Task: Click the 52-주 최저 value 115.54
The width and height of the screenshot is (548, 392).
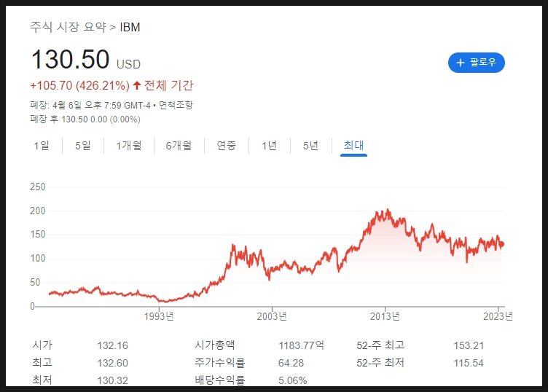Action: tap(469, 363)
